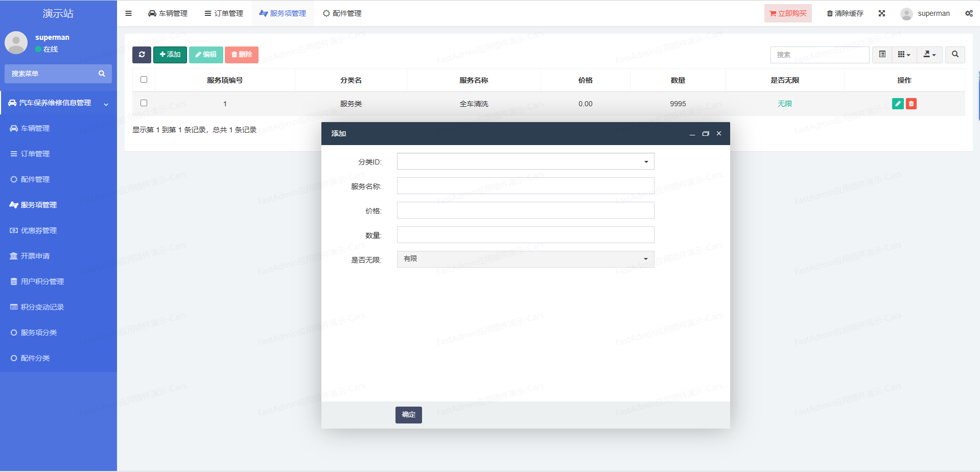Open the settings gears icon at top right
980x472 pixels.
click(969, 13)
